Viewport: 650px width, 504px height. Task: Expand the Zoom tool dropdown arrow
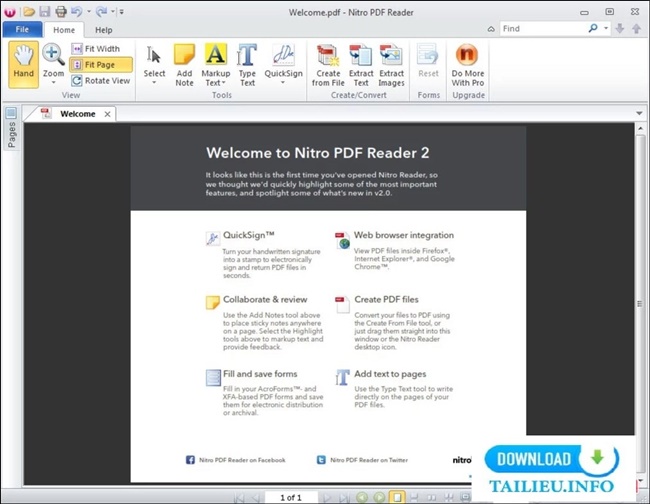53,82
